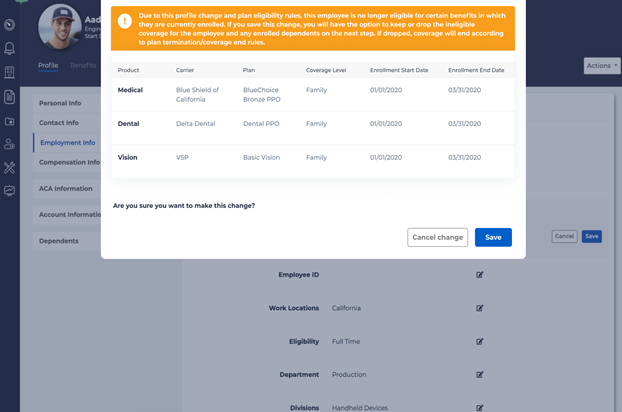Open the documents sidebar icon
This screenshot has height=412, width=622.
tap(9, 97)
